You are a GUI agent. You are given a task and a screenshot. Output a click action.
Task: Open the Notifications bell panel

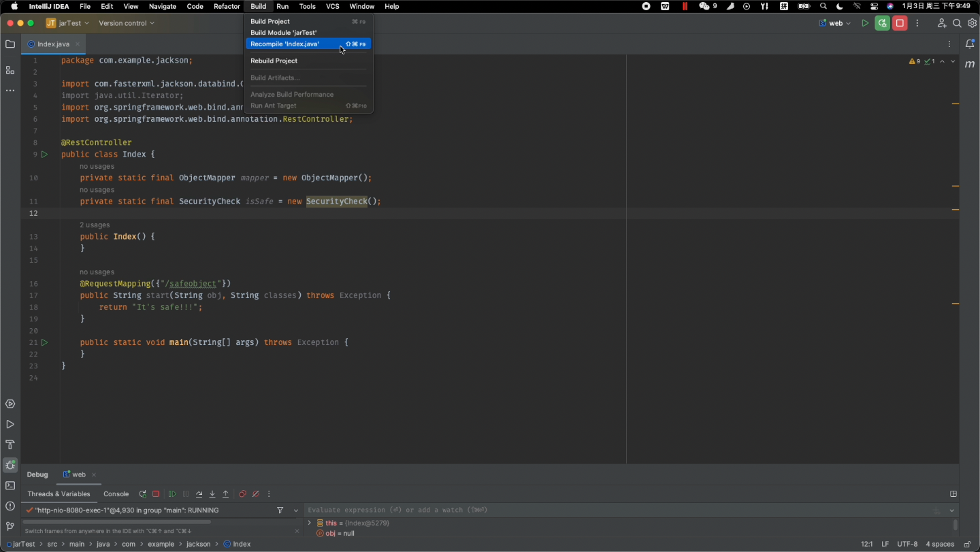coord(970,44)
